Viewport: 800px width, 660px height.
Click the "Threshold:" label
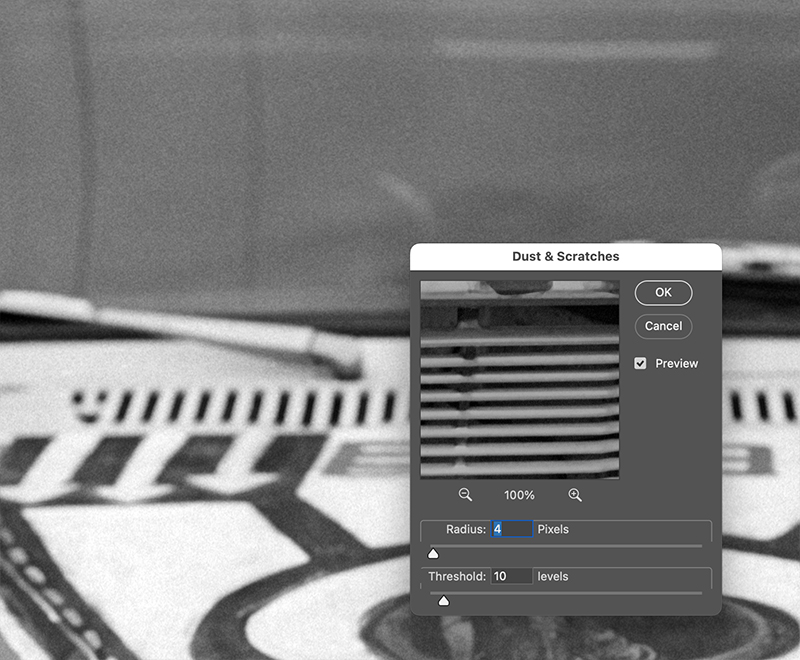[457, 577]
